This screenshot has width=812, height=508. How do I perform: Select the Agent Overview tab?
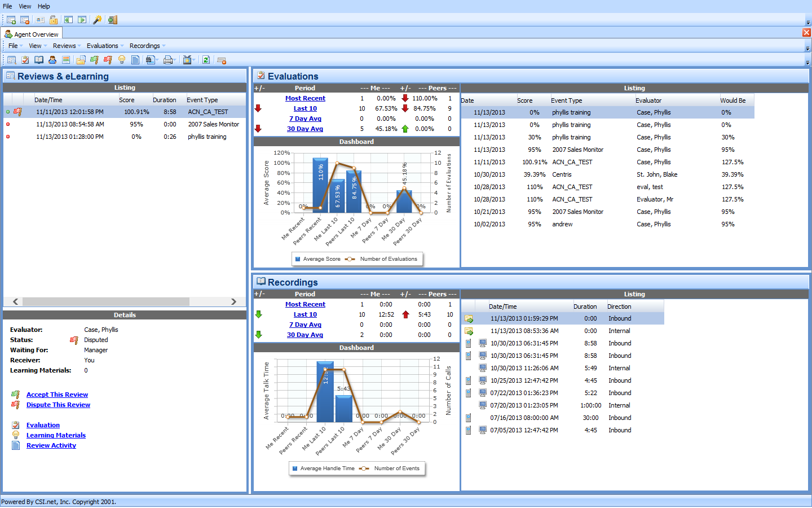(32, 34)
